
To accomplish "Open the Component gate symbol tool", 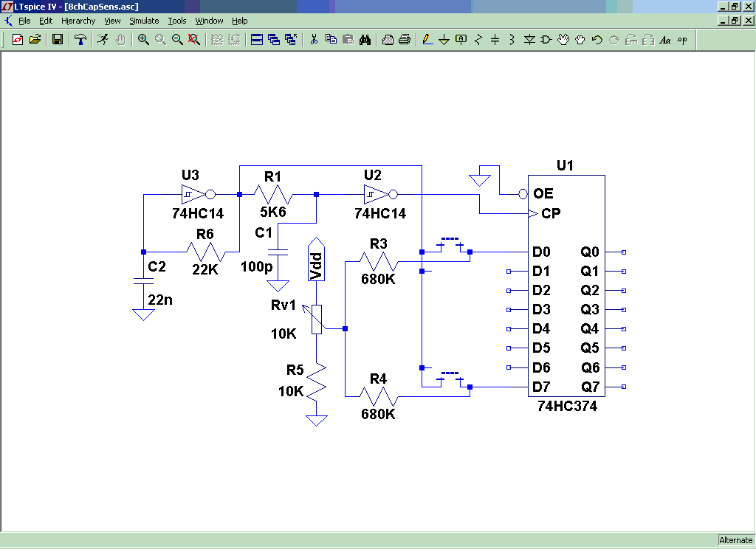I will 546,40.
